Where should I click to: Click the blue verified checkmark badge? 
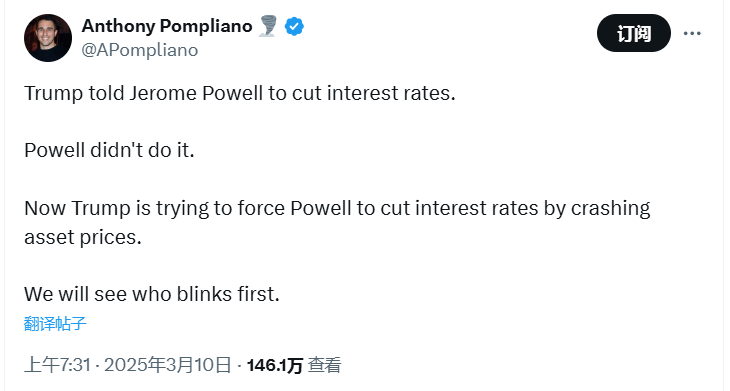294,26
